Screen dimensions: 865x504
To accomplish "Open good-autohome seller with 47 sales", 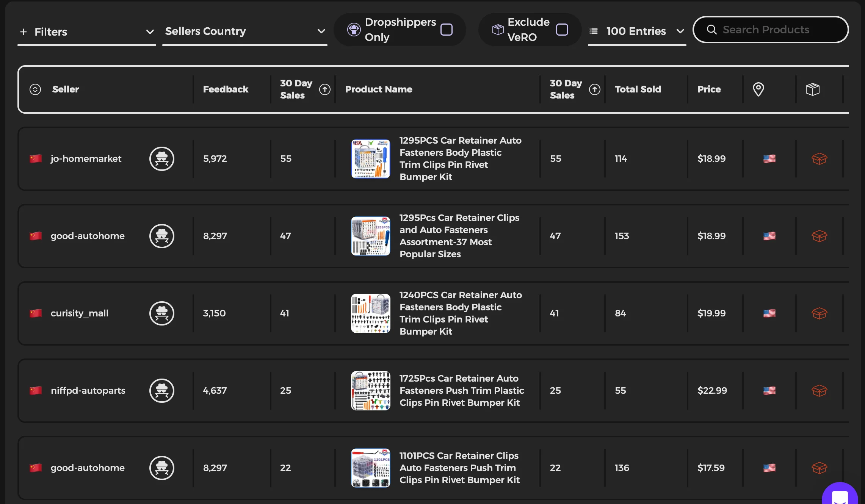I will pyautogui.click(x=88, y=236).
